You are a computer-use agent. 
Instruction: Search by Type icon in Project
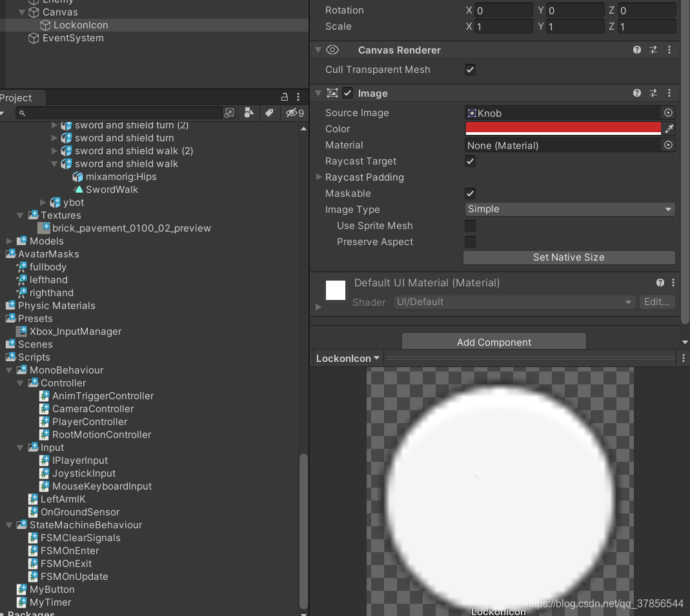(x=249, y=113)
